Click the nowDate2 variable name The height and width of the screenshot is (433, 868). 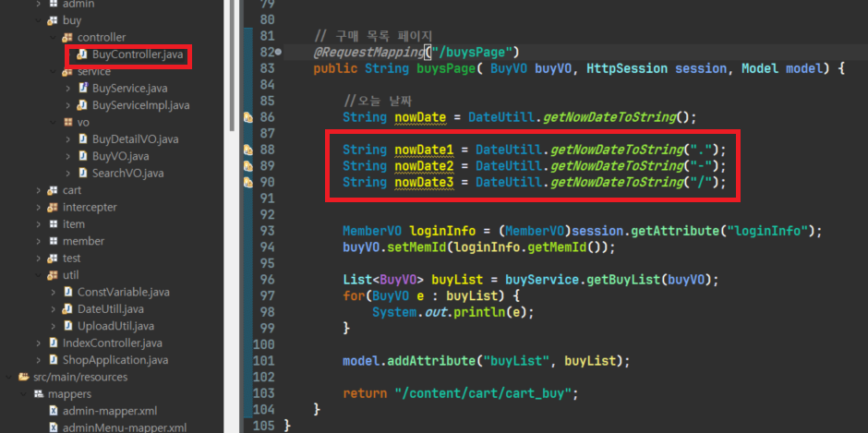[x=424, y=166]
